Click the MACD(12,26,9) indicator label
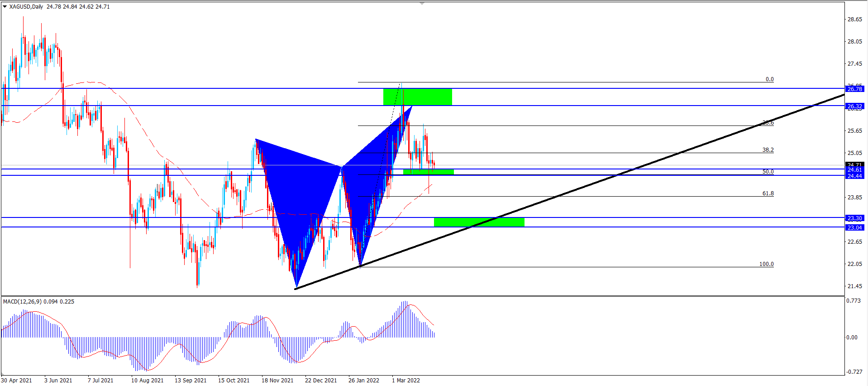This screenshot has width=868, height=386. click(22, 301)
